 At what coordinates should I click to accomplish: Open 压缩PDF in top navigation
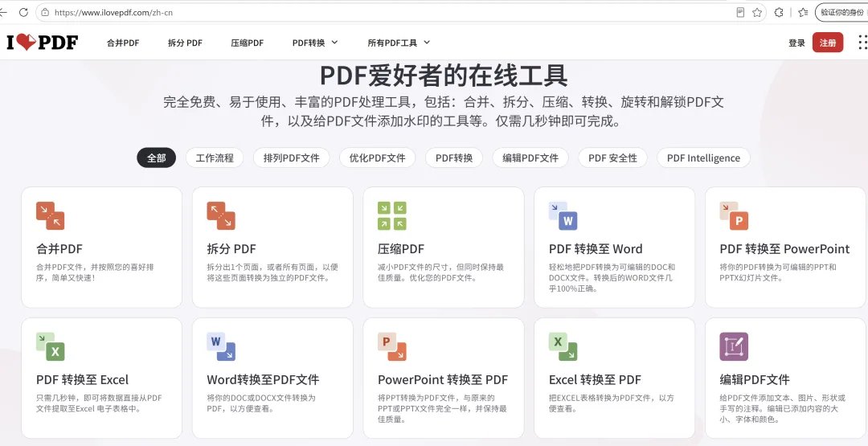248,43
